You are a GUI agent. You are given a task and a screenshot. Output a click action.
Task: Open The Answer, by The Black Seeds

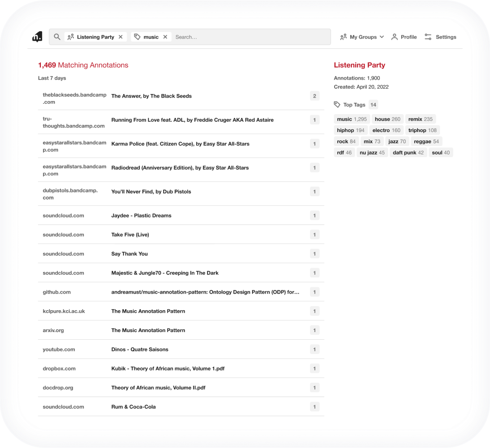(x=151, y=96)
